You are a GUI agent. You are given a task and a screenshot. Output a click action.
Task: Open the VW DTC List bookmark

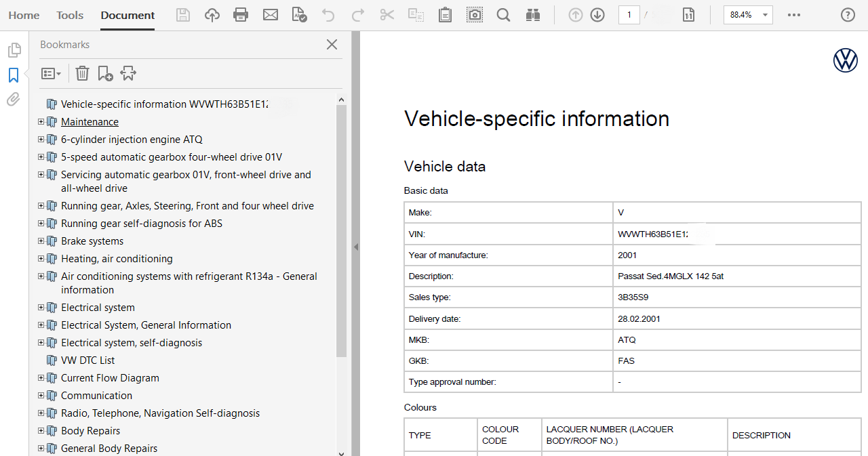point(87,360)
